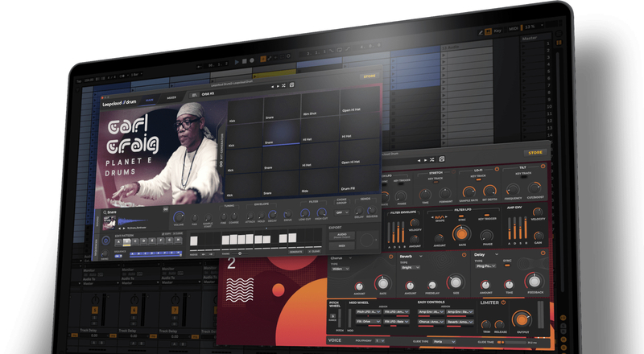The image size is (644, 354).
Task: Click the shuffle icon in the synth plugin header
Action: (431, 160)
